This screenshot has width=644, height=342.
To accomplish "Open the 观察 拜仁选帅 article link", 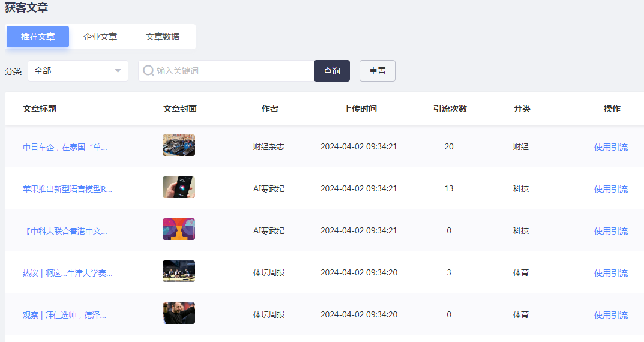I will pos(67,315).
